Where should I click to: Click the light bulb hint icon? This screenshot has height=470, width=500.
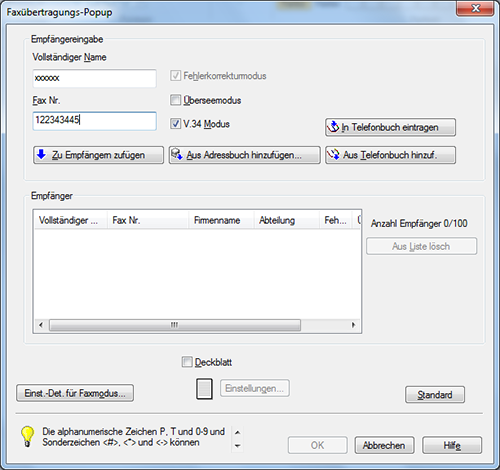pos(28,436)
